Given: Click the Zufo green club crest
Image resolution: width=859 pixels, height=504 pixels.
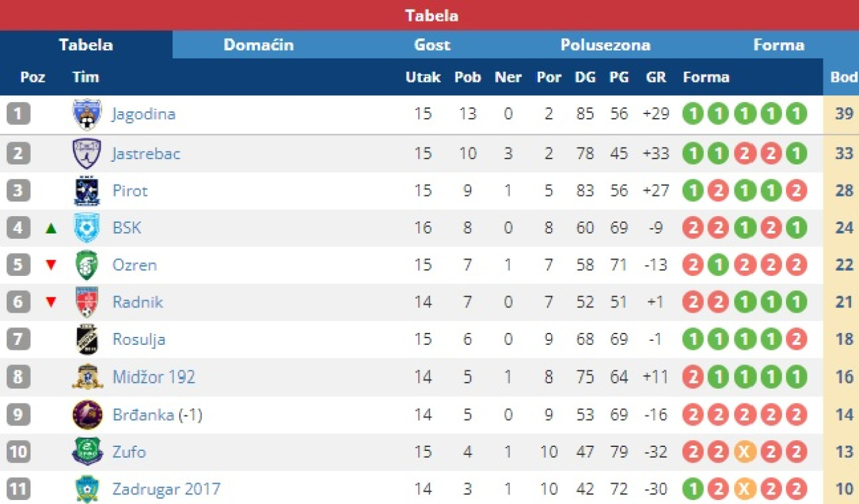Looking at the screenshot, I should click(87, 452).
